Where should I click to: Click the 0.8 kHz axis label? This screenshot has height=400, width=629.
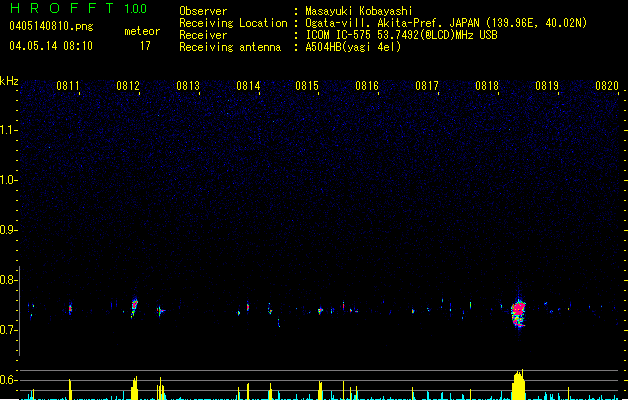coord(8,280)
